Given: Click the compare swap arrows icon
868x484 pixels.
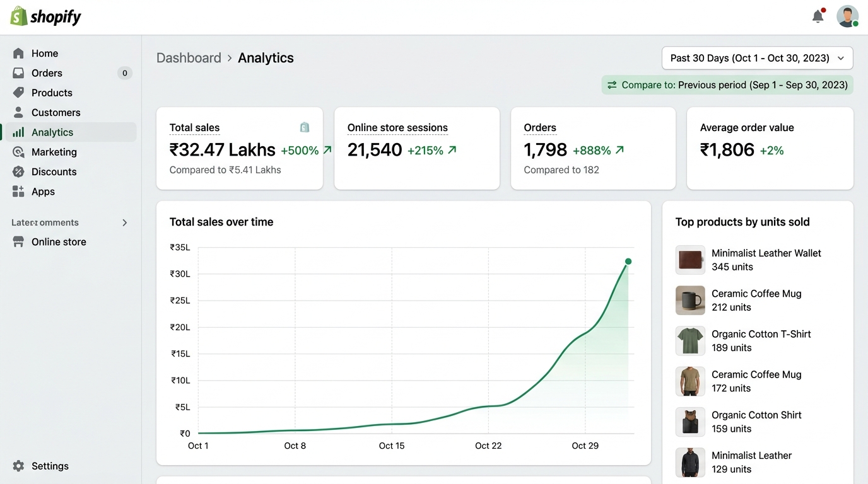Looking at the screenshot, I should tap(612, 85).
